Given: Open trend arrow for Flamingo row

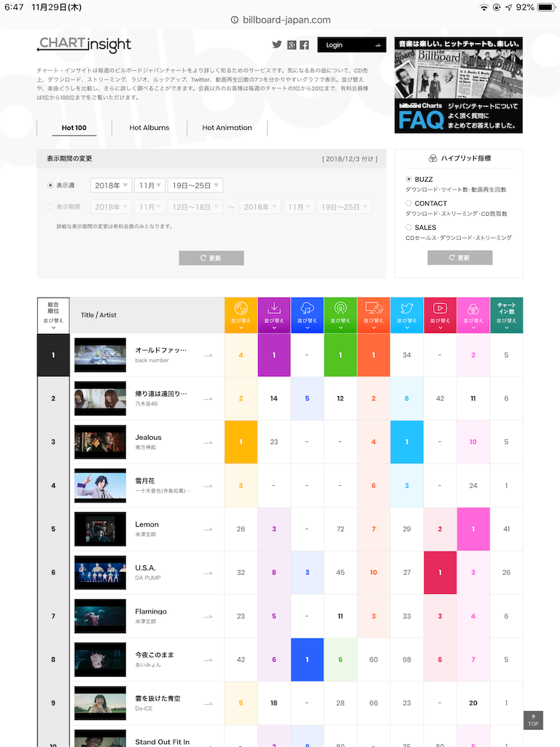Looking at the screenshot, I should [208, 616].
